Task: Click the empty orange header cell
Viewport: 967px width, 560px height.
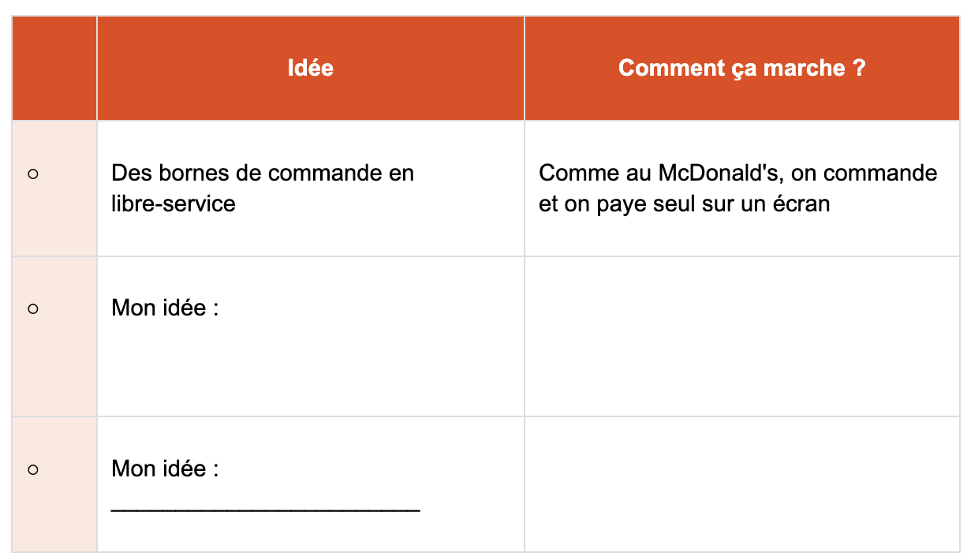Action: (54, 68)
